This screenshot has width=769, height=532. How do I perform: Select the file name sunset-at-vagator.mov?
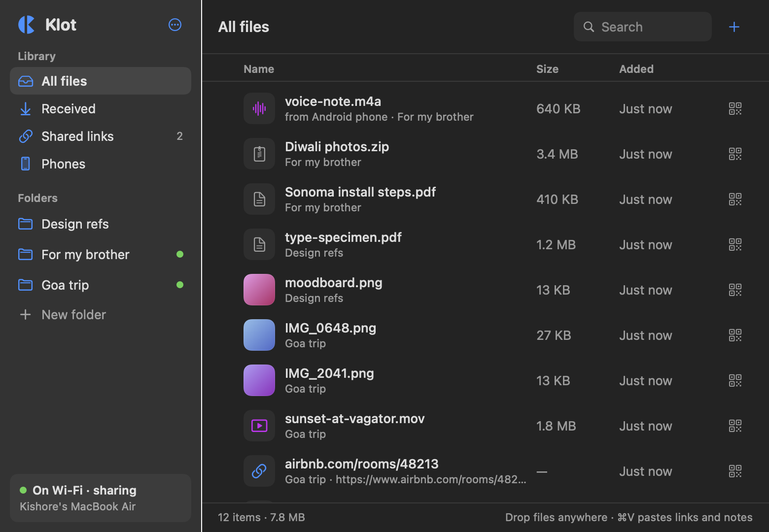tap(355, 419)
